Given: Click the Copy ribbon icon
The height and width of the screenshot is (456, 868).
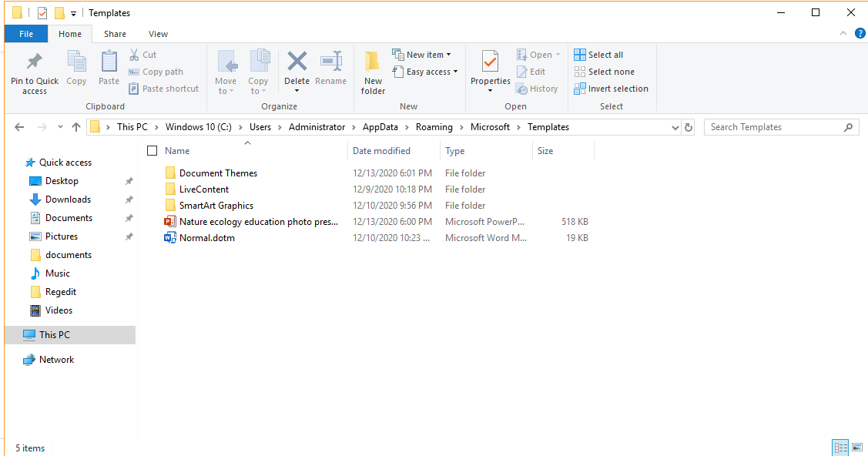Looking at the screenshot, I should (x=76, y=61).
